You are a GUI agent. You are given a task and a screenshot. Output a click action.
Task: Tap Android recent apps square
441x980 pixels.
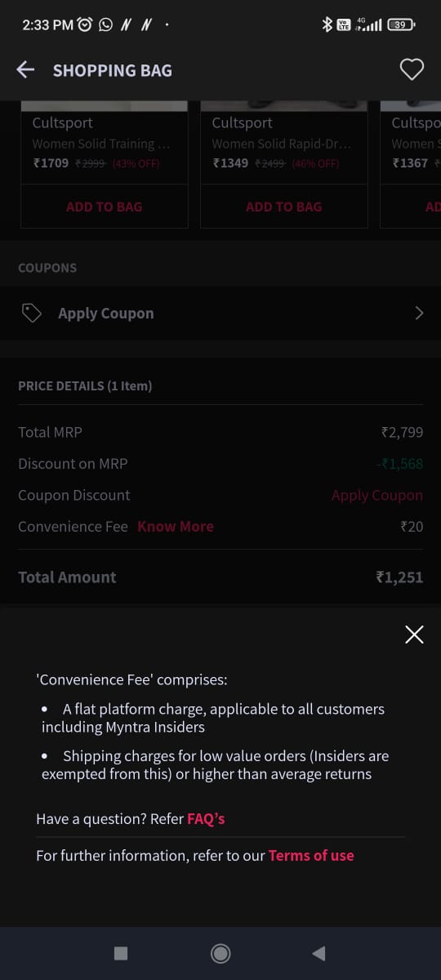(121, 953)
